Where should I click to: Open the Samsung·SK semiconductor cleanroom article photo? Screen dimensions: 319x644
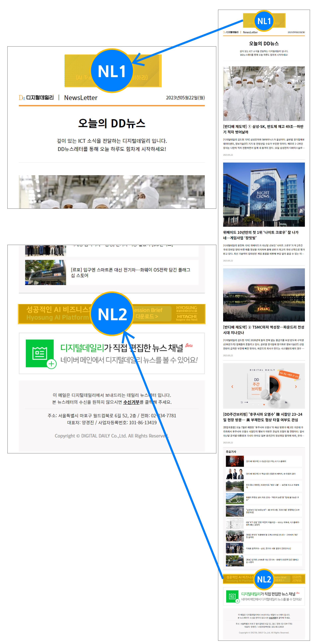click(264, 93)
